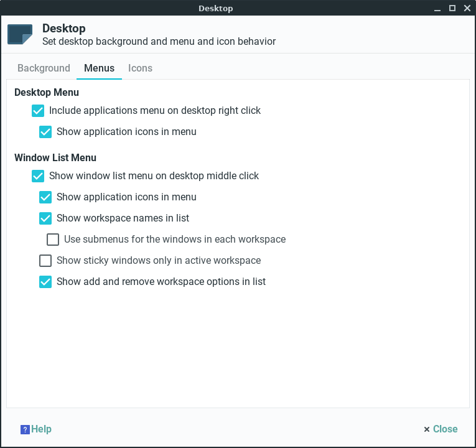
Task: Click the Desktop Menu section heading
Action: click(47, 93)
